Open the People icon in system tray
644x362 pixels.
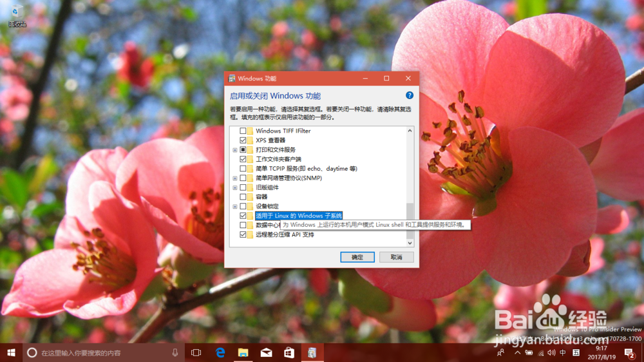[500, 352]
